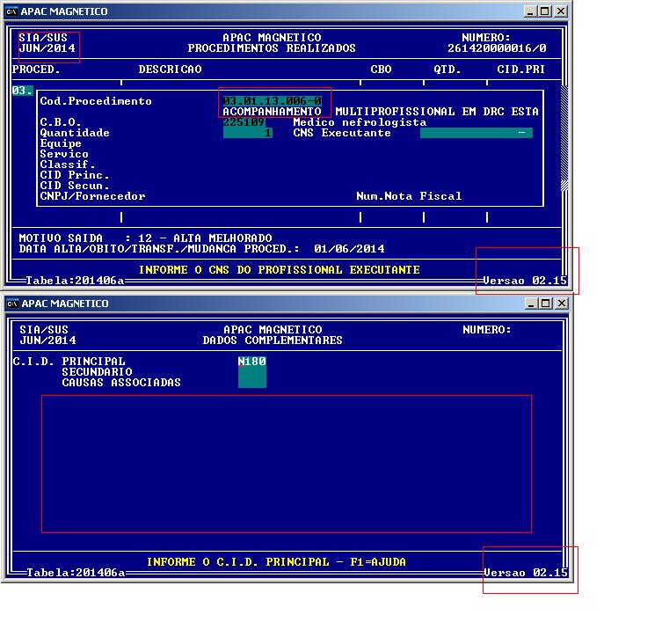Click the bottom window's title bar text
662x644 pixels.
tap(65, 304)
